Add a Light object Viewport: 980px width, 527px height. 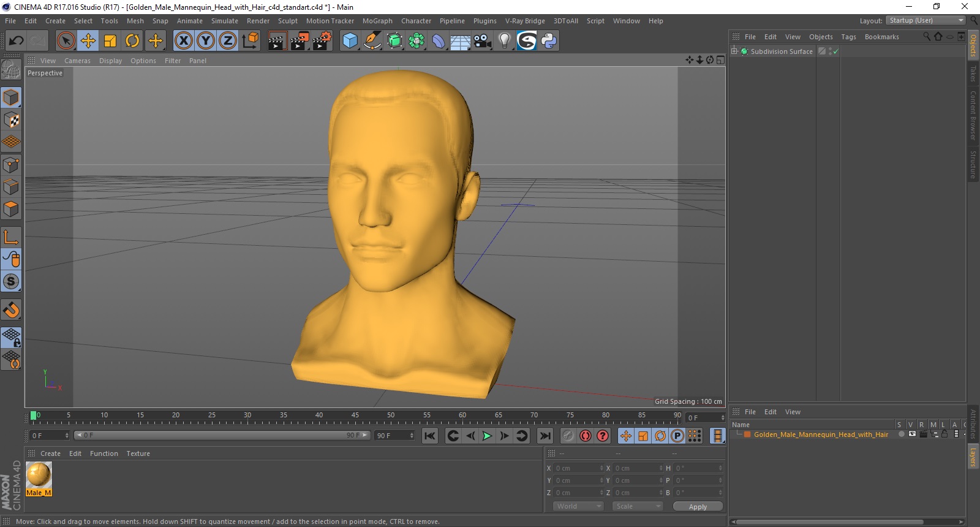(504, 41)
